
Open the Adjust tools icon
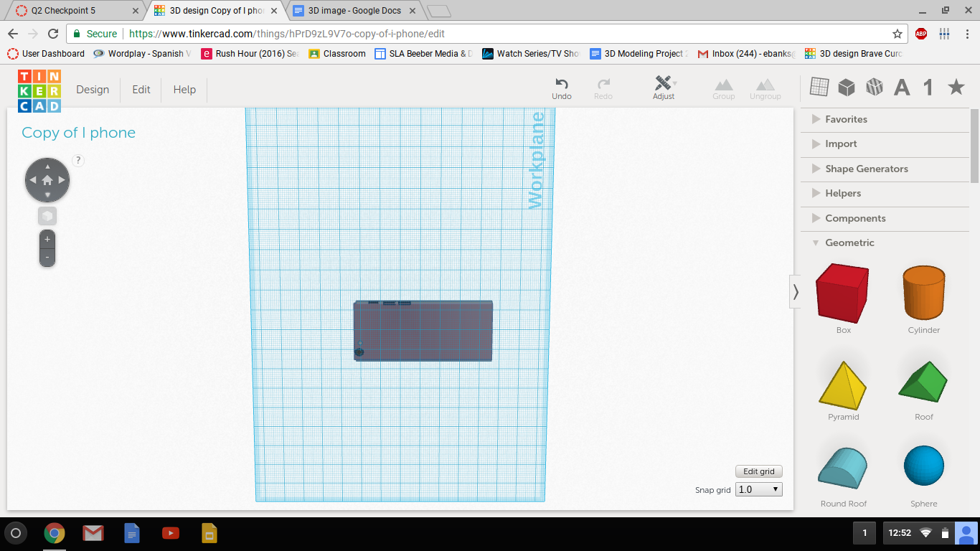(664, 83)
